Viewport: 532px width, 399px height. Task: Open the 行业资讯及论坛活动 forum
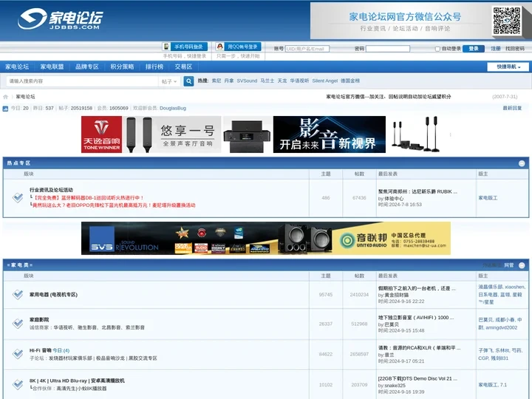tap(51, 190)
